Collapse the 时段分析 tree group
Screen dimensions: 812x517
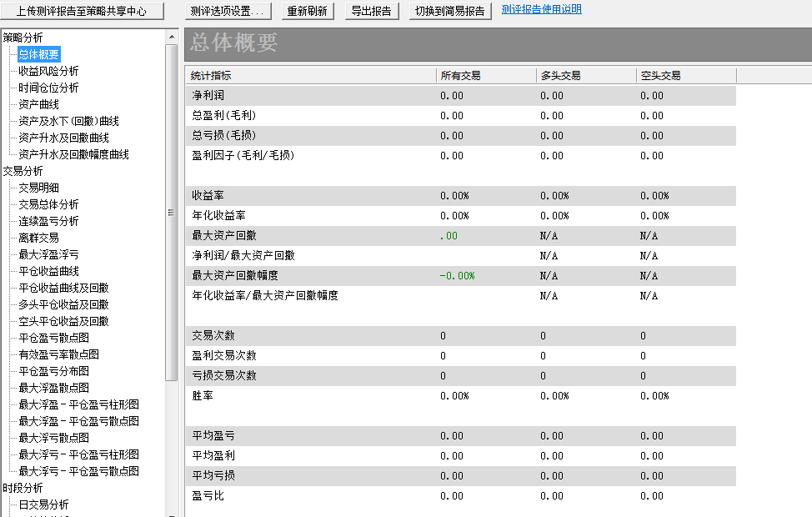(x=23, y=488)
